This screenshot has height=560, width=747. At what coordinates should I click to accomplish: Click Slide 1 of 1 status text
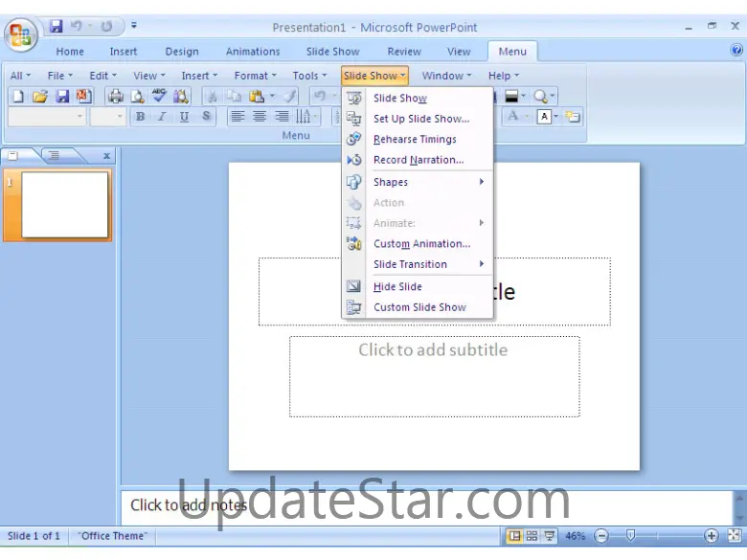point(34,536)
